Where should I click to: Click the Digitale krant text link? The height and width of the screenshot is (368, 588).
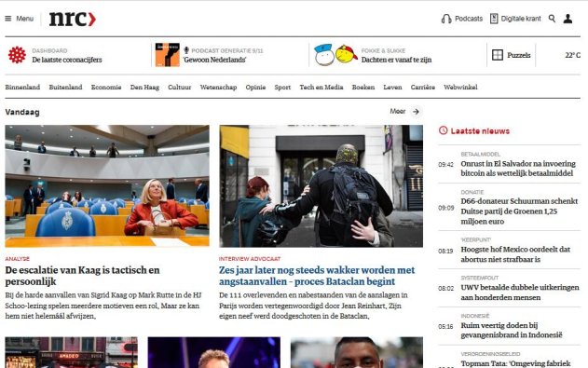521,19
